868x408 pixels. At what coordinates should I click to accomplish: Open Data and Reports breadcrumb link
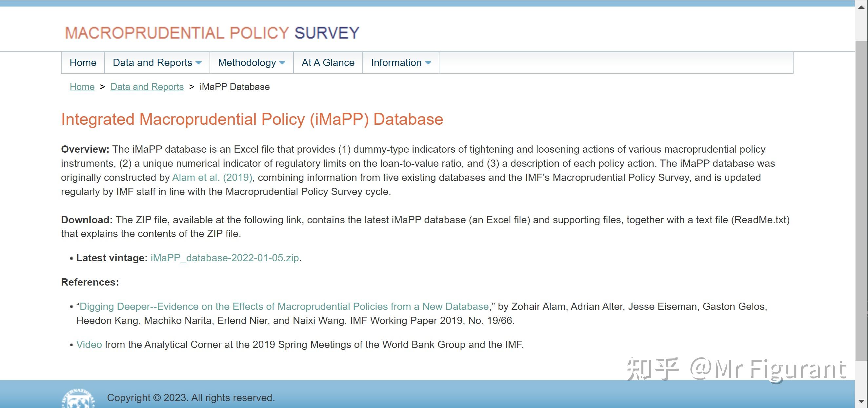tap(147, 87)
